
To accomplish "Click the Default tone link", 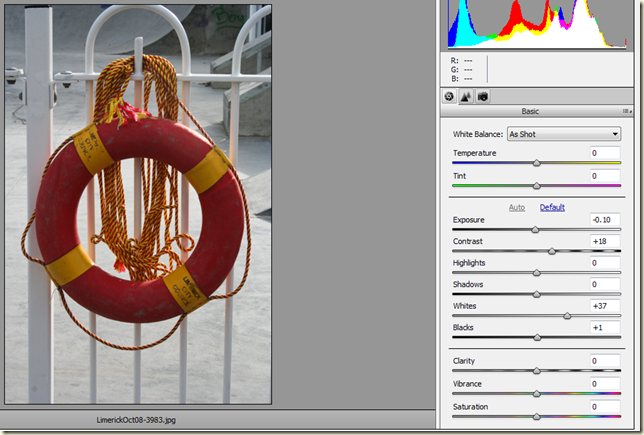I will tap(552, 207).
